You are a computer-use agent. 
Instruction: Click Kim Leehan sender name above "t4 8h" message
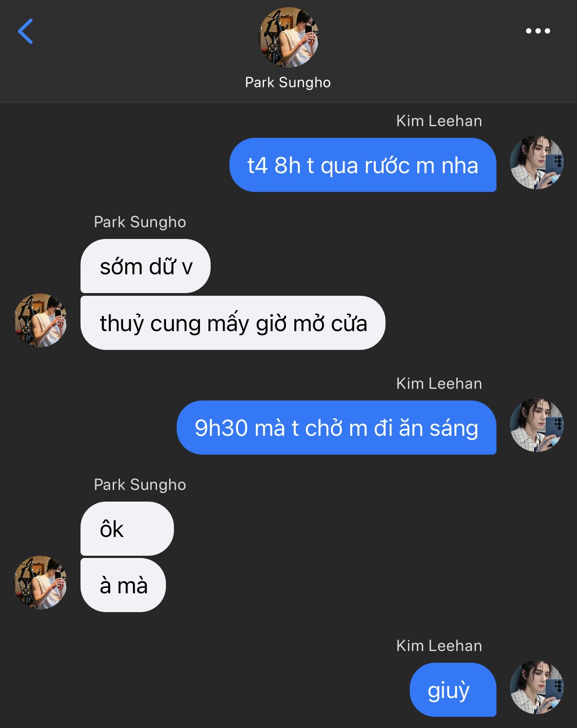coord(439,121)
